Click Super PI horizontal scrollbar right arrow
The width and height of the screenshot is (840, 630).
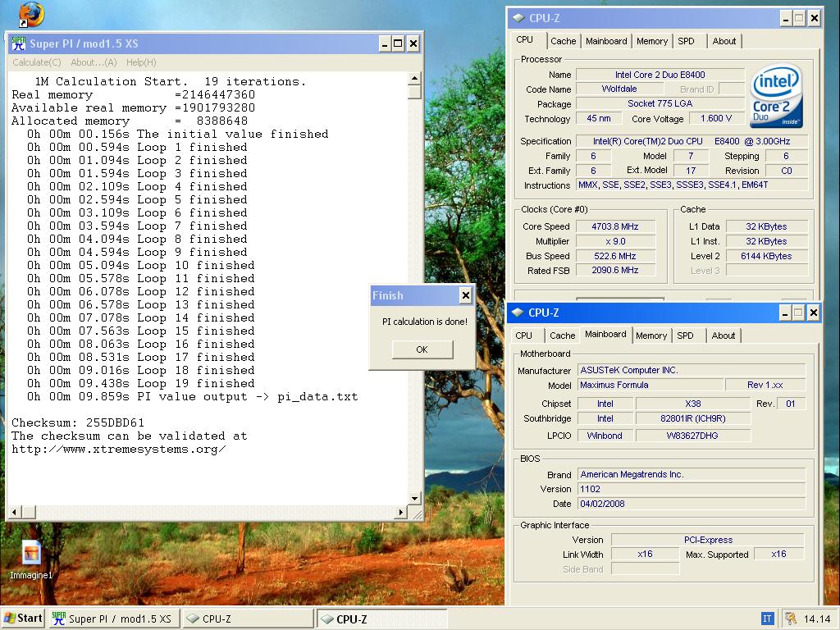[x=400, y=512]
